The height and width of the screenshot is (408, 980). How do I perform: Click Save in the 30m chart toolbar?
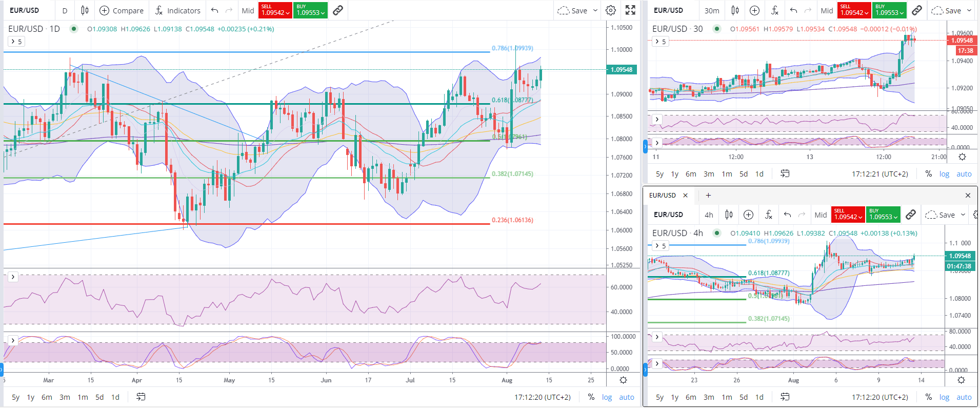pos(946,10)
